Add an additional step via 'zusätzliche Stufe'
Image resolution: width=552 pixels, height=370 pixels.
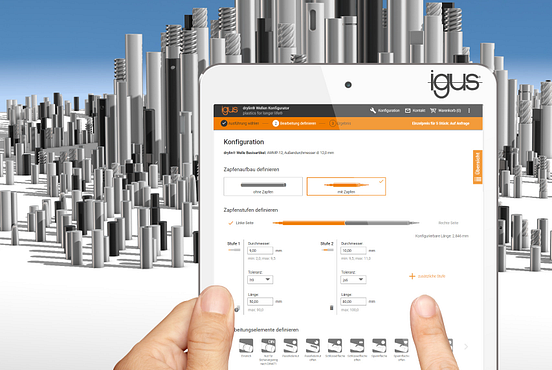[x=427, y=276]
